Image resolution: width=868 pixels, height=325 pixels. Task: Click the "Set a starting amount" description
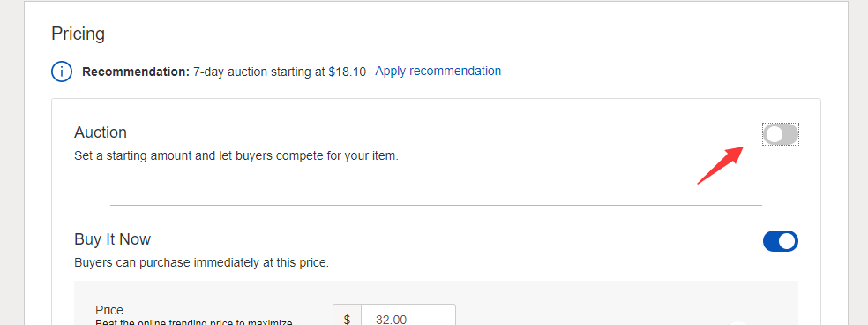click(236, 155)
